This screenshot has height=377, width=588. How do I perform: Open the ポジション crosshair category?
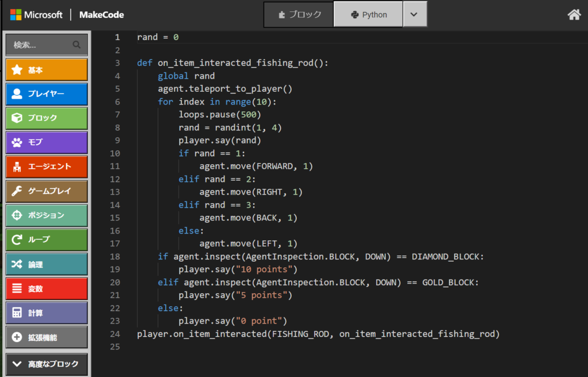coord(47,216)
